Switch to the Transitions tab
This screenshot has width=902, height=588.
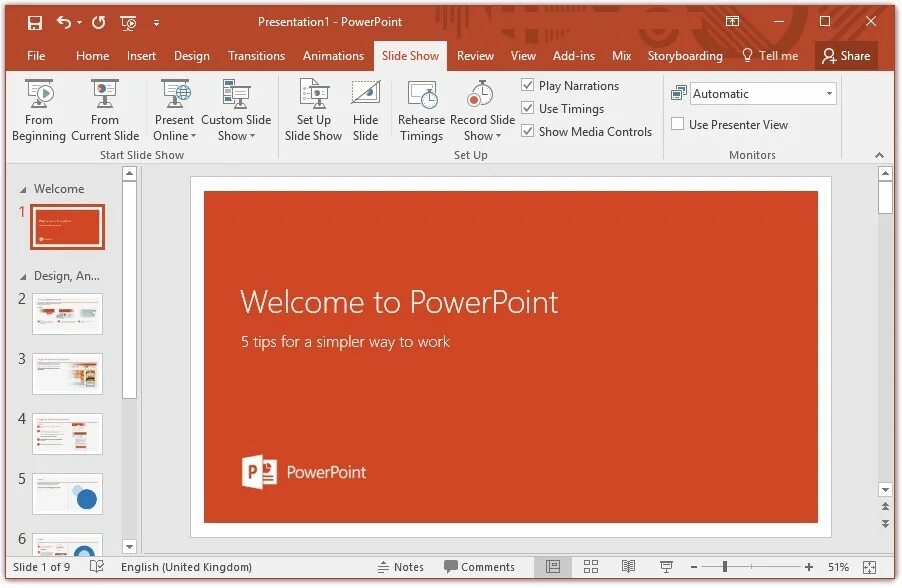coord(256,56)
